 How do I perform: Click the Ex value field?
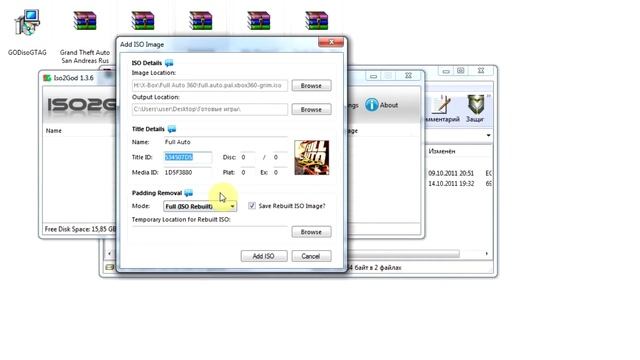click(280, 172)
